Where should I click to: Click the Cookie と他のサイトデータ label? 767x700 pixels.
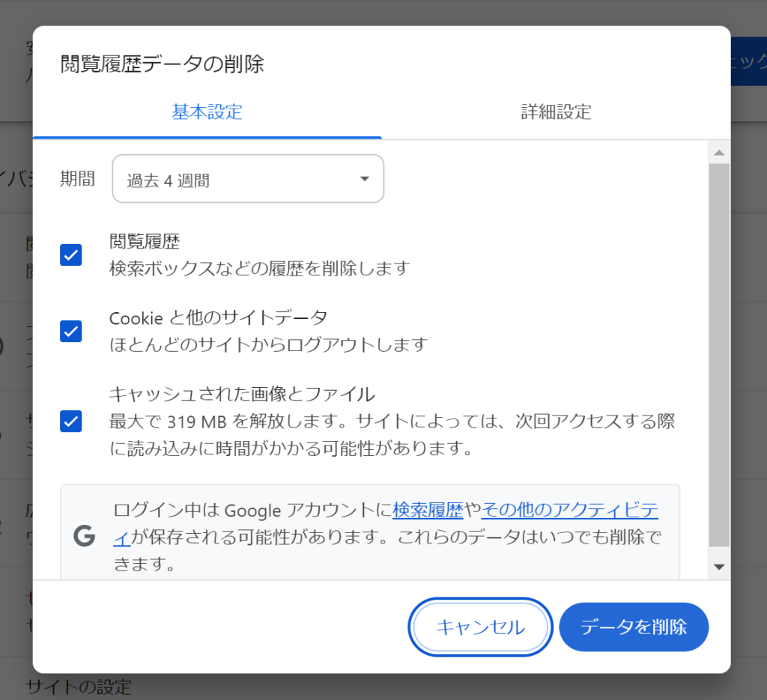[x=218, y=318]
